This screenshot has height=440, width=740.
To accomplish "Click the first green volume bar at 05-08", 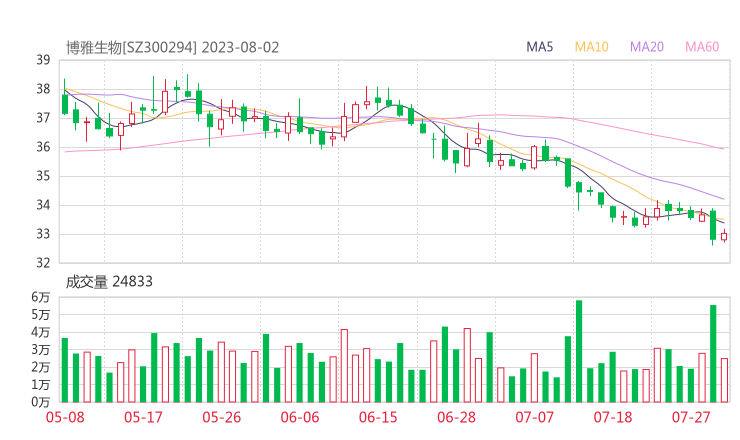I will [65, 370].
